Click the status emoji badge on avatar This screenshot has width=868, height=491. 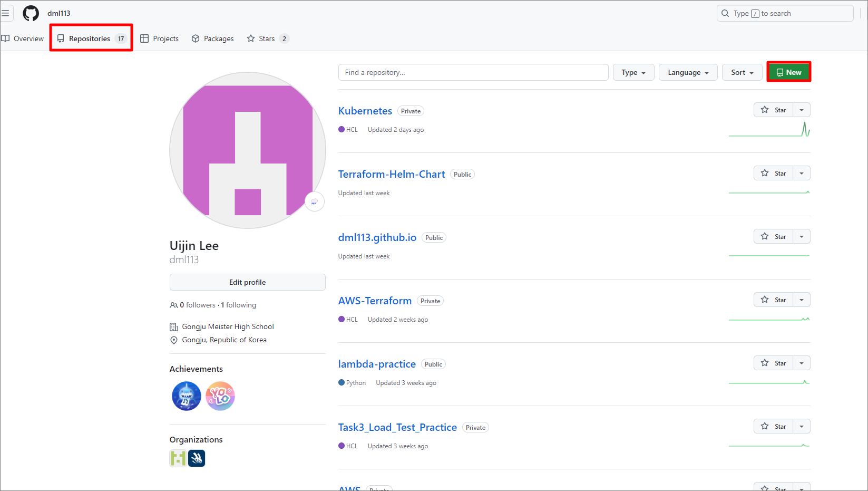(315, 201)
